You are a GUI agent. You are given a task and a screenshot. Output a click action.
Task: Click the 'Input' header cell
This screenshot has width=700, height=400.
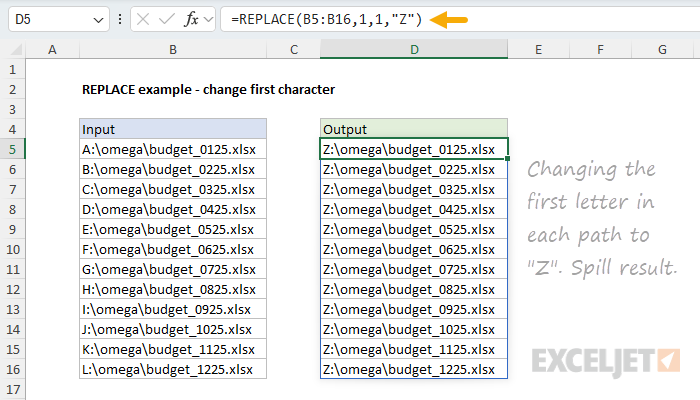[173, 129]
